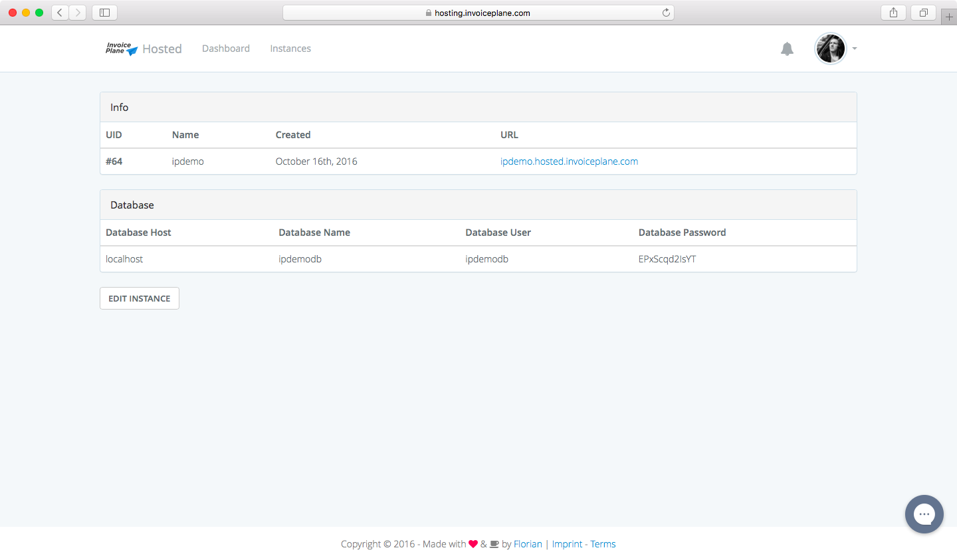Screen dimensions: 957x560
Task: Click the URL column header
Action: [509, 135]
